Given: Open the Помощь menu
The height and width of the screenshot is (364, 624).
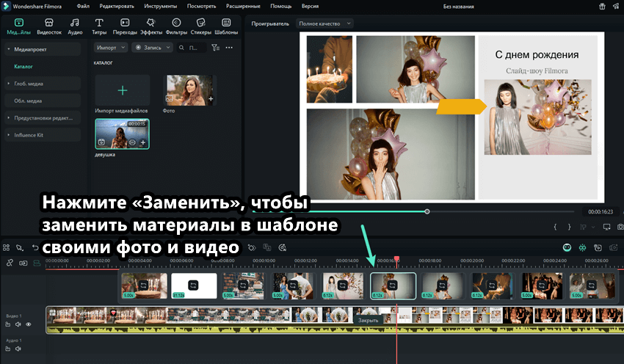Looking at the screenshot, I should (280, 6).
